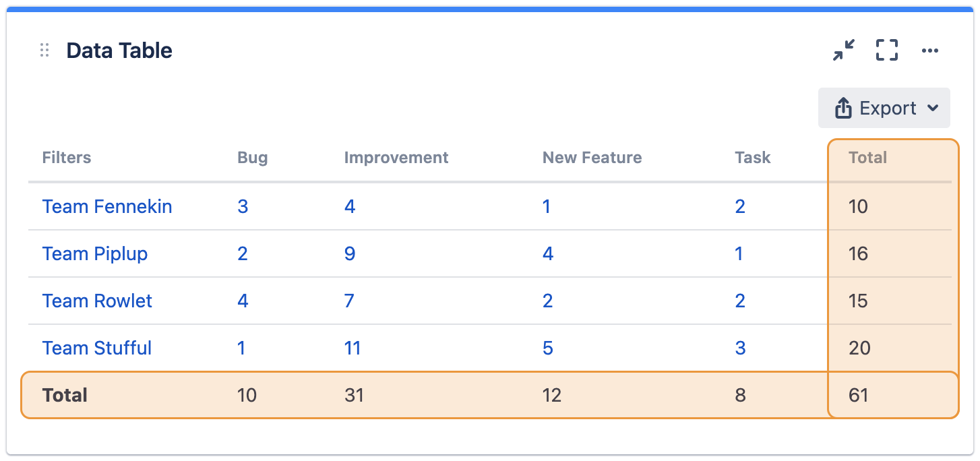Click the grand total value 61
The image size is (980, 461).
(x=859, y=396)
